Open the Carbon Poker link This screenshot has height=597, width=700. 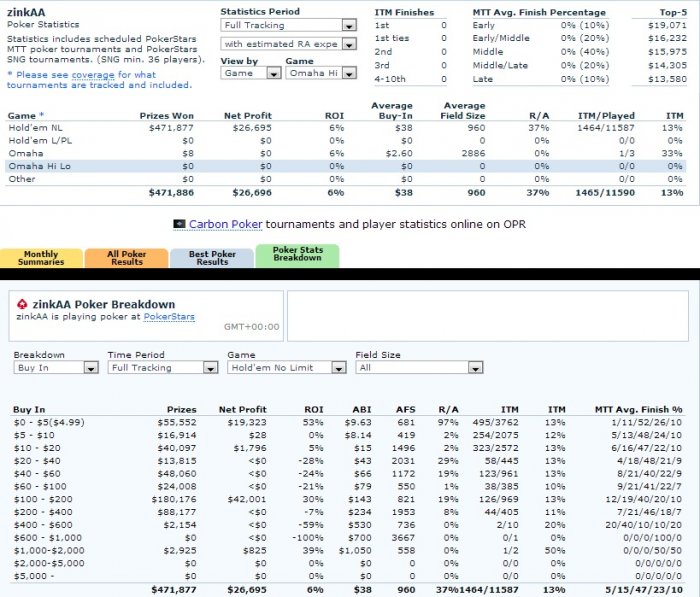click(x=225, y=224)
